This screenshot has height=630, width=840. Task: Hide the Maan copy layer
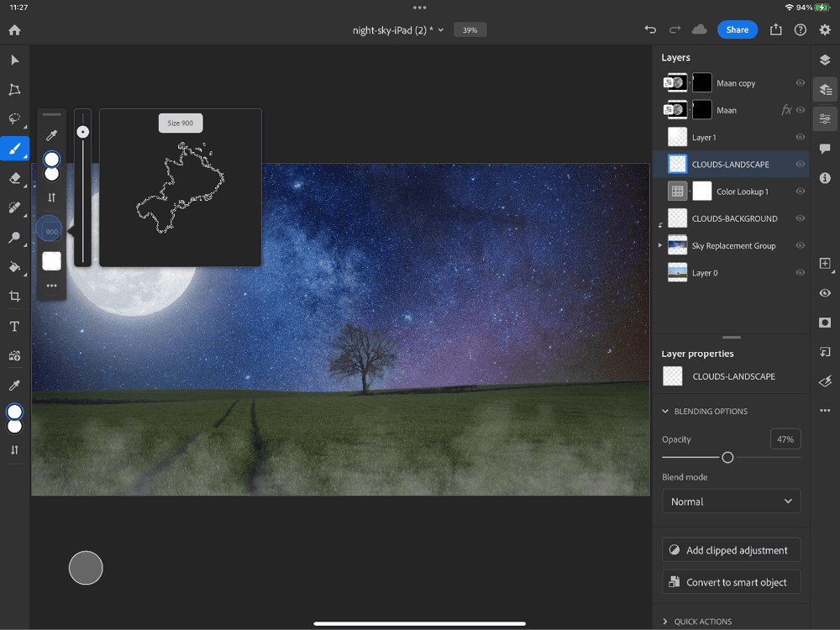801,83
